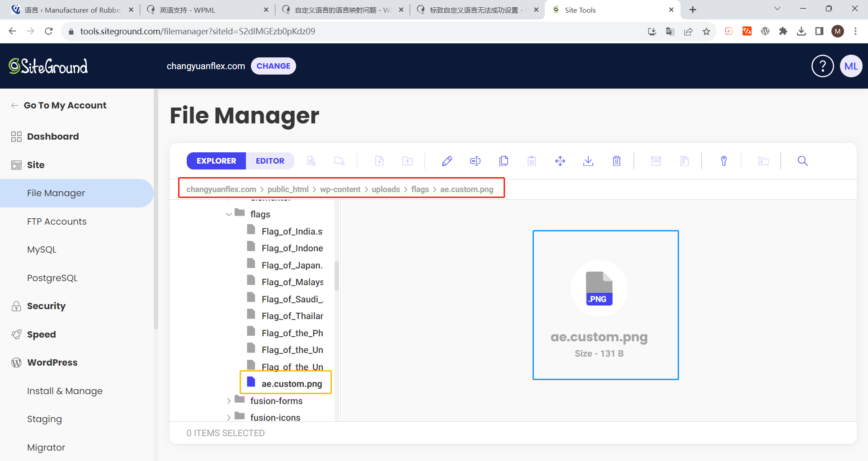Open Install & Manage in sidebar
The height and width of the screenshot is (461, 868).
(65, 391)
